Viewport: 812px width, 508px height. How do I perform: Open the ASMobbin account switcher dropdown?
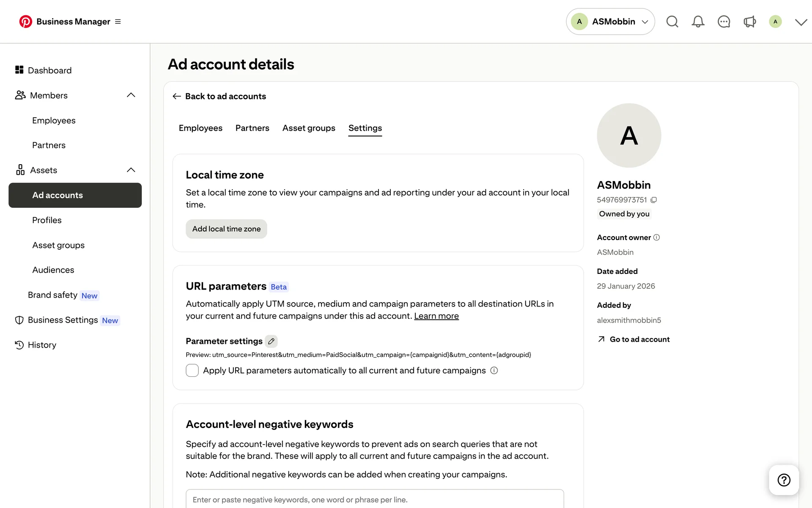point(610,22)
